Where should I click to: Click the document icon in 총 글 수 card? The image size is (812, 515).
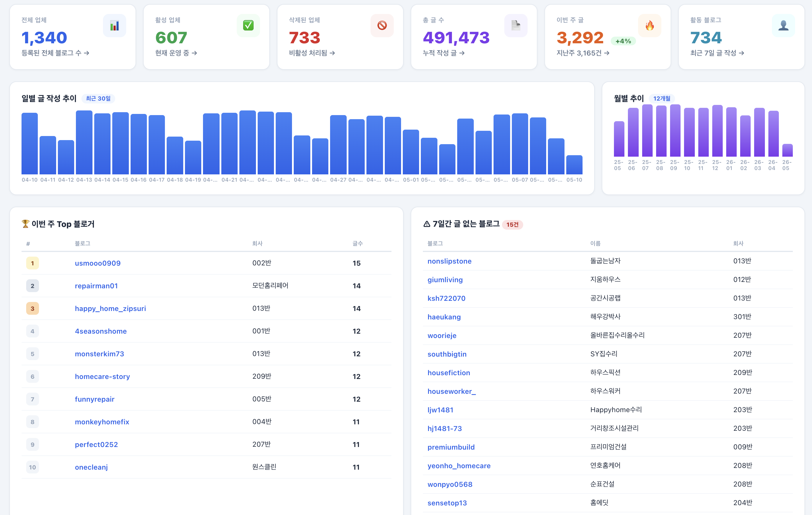click(x=516, y=26)
